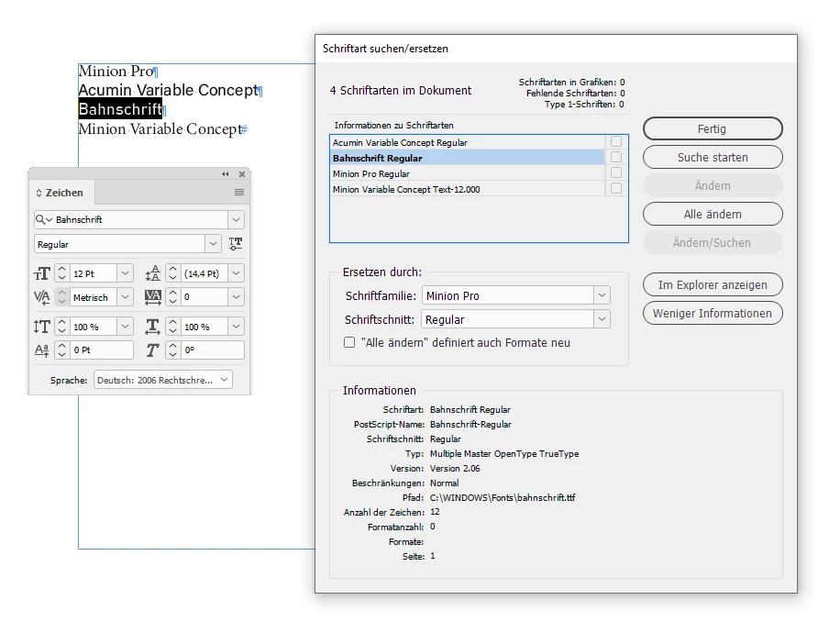
Task: Click the highlighted Bahnschrift text in document
Action: (120, 109)
